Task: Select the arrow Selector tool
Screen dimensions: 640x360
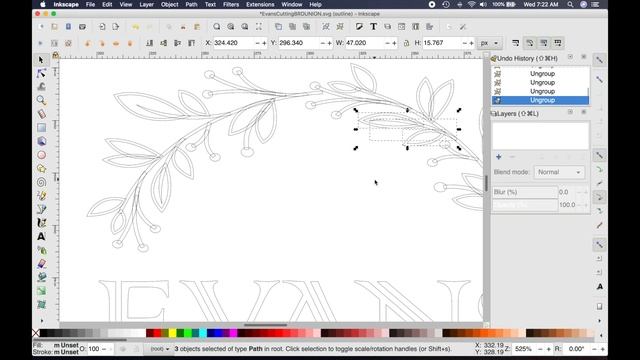Action: pos(41,60)
